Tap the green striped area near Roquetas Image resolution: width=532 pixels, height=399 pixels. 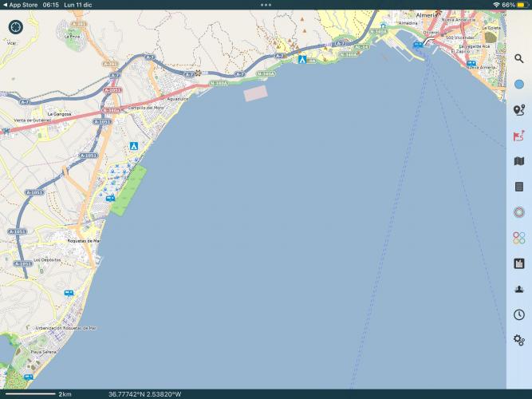coord(128,190)
